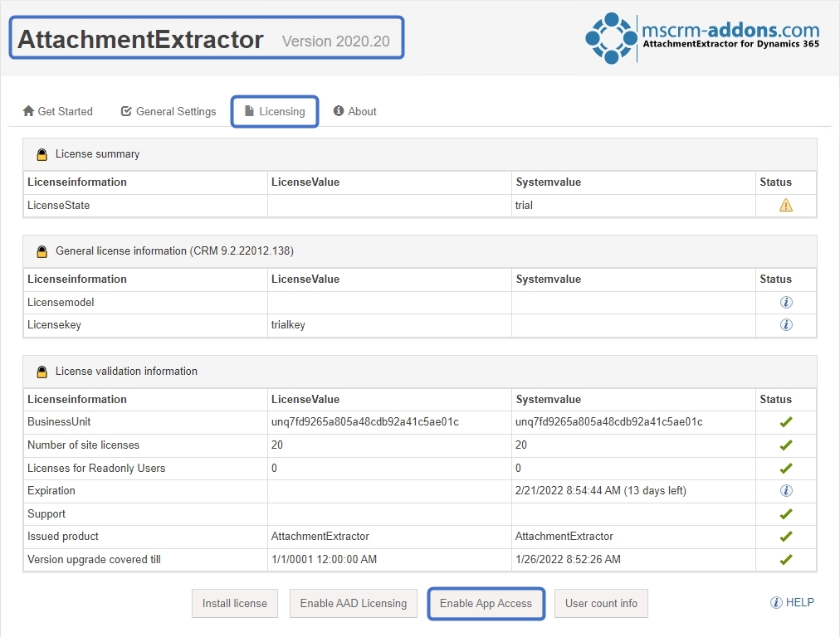
Task: Click info icon in Expiration row
Action: tap(786, 491)
